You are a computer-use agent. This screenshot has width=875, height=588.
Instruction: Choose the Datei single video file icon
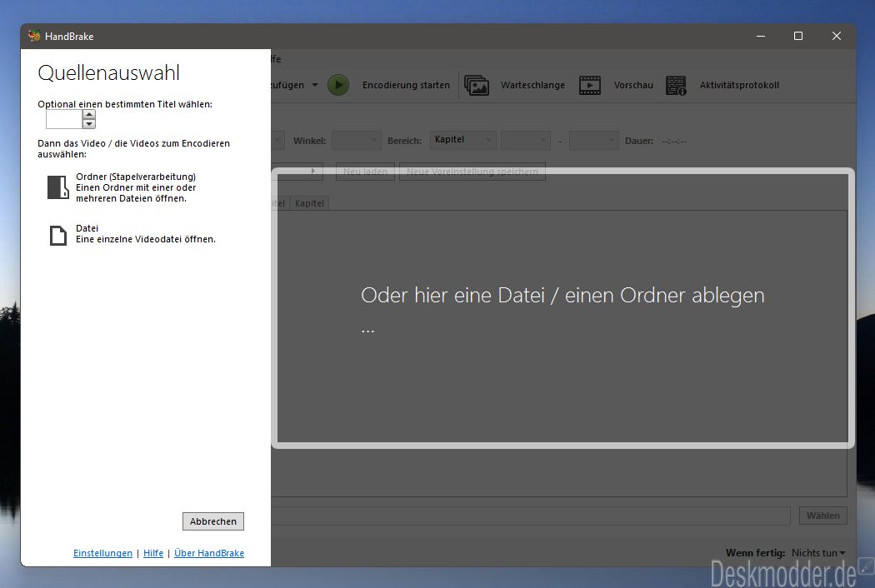(58, 236)
